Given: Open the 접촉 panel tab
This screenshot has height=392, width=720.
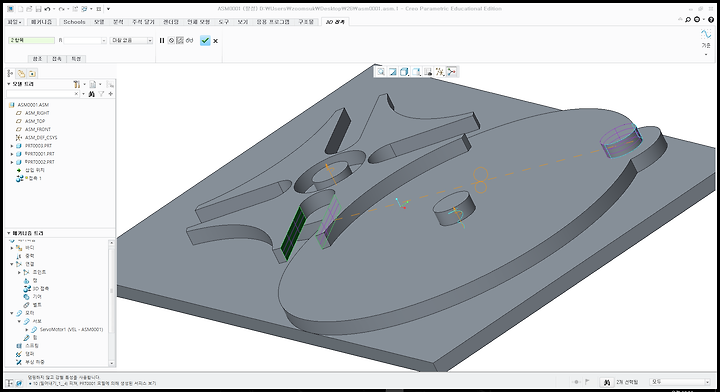Looking at the screenshot, I should [x=56, y=59].
